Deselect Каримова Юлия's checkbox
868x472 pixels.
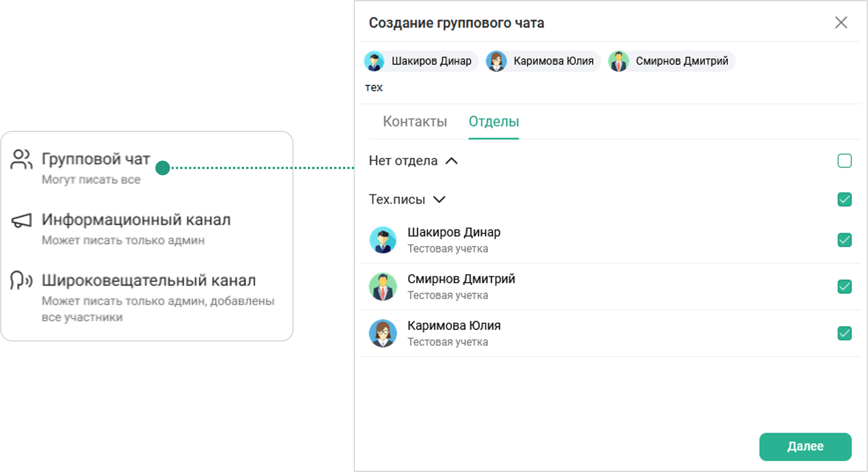click(844, 333)
